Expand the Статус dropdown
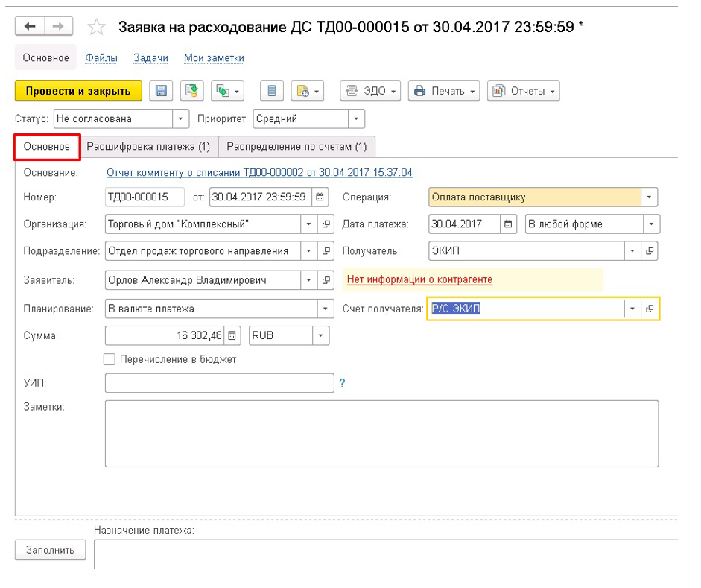 181,118
